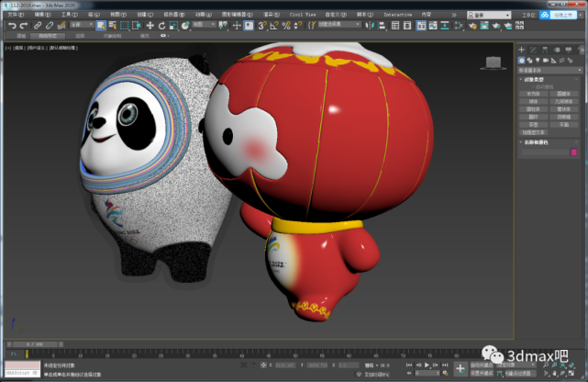Choose the Rectangular Selection Region tool
Viewport: 588px width, 382px height.
coord(124,26)
